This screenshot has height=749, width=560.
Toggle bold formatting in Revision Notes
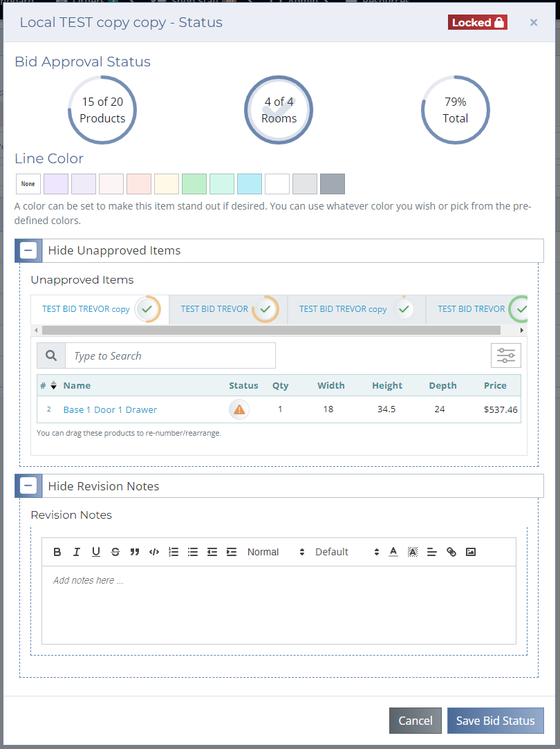coord(57,552)
